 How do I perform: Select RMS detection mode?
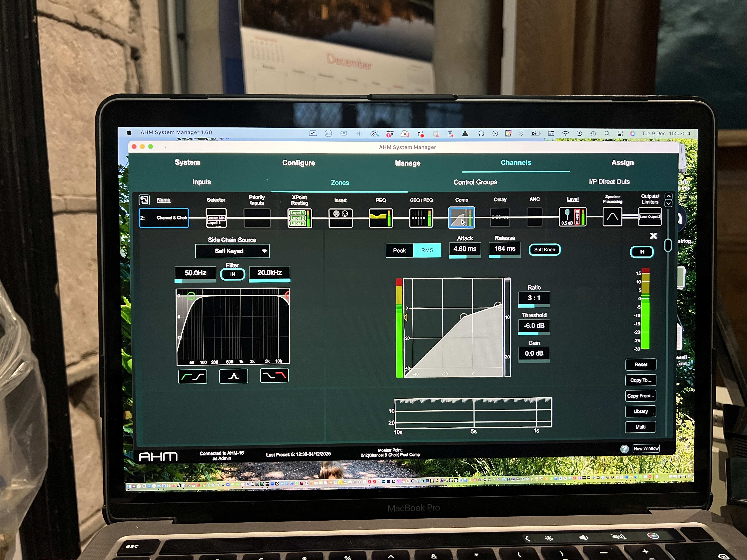click(x=427, y=251)
